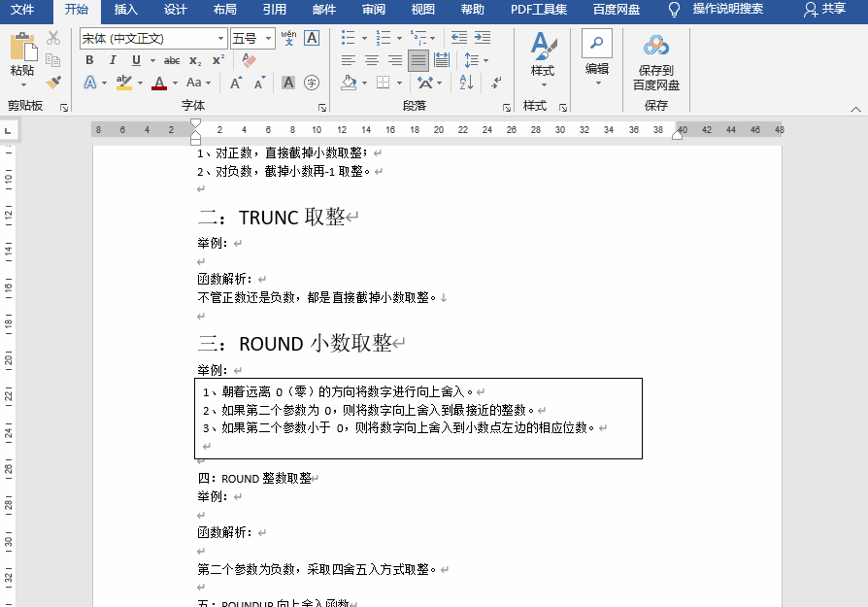Image resolution: width=868 pixels, height=607 pixels.
Task: Cut selection with scissors icon
Action: coord(53,38)
